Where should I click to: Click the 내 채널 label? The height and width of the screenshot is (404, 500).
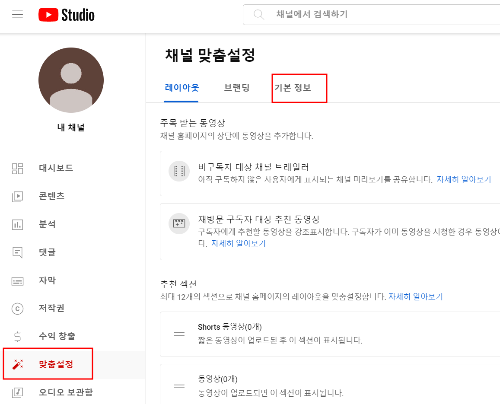click(71, 127)
